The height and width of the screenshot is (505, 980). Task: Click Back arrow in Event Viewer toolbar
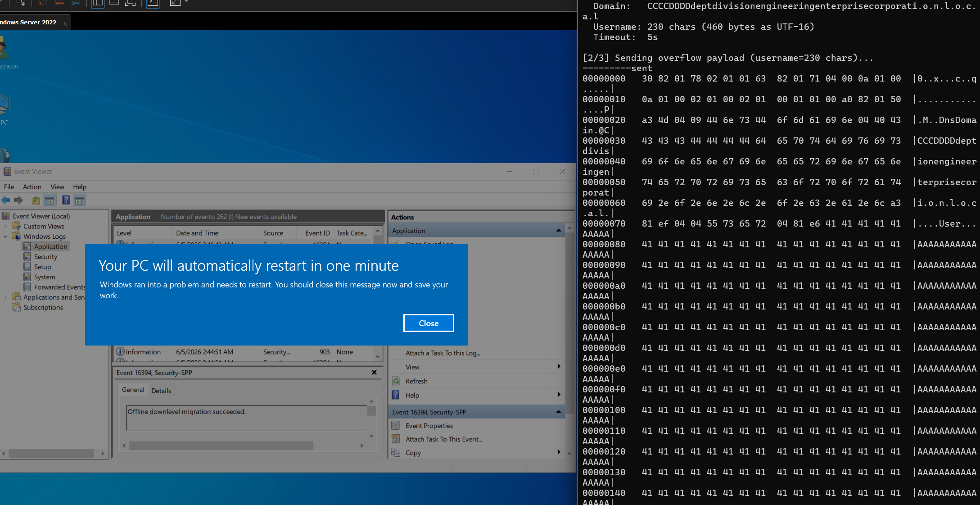pos(6,200)
